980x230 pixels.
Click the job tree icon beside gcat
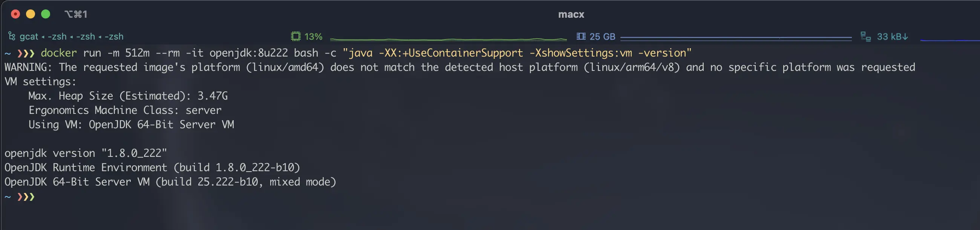pos(12,37)
